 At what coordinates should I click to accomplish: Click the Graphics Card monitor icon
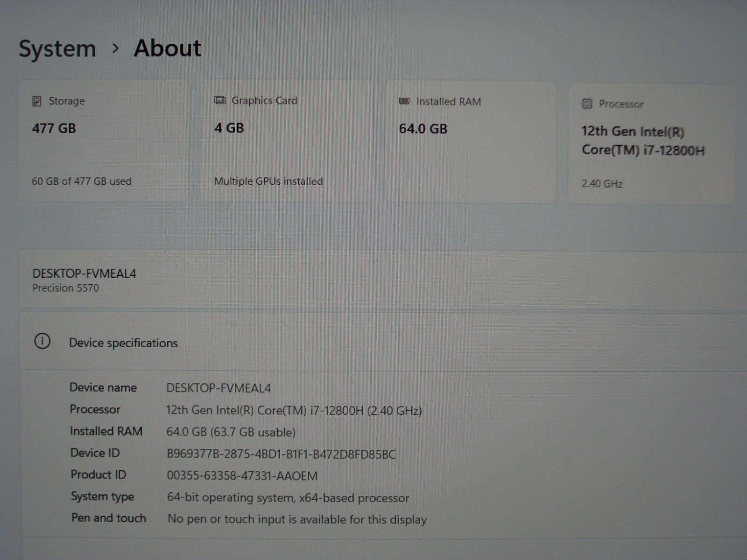coord(219,100)
